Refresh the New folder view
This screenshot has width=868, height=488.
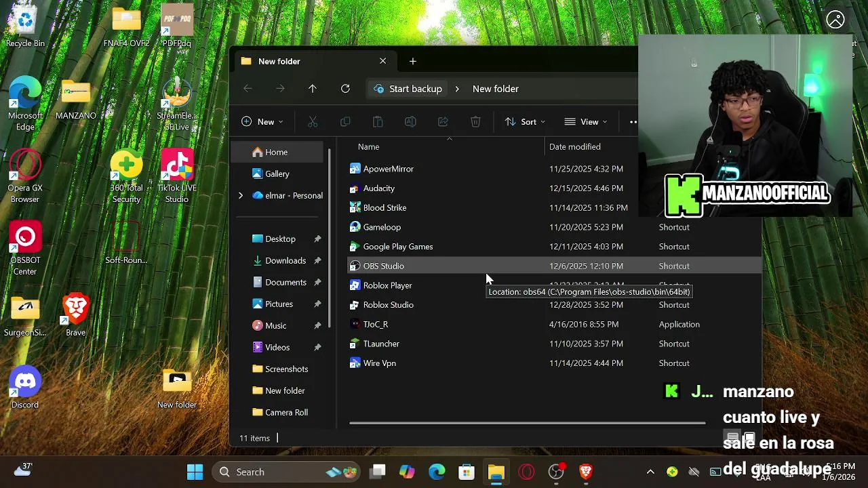click(x=345, y=89)
